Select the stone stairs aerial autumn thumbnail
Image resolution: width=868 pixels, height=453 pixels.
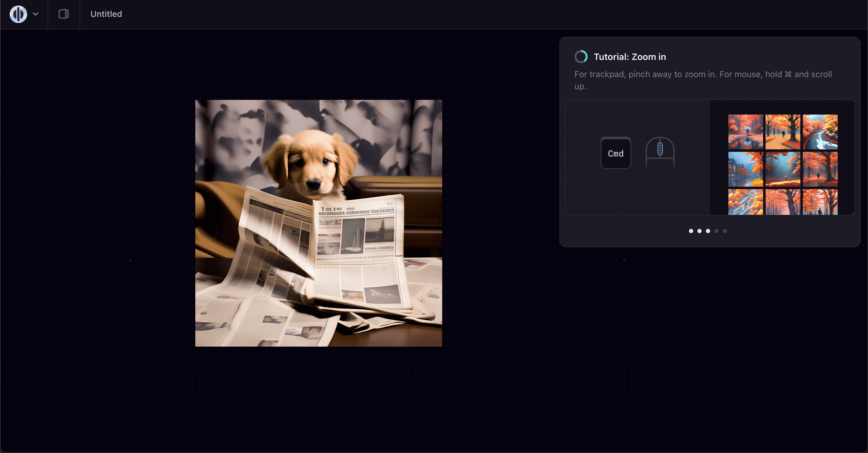click(x=745, y=202)
